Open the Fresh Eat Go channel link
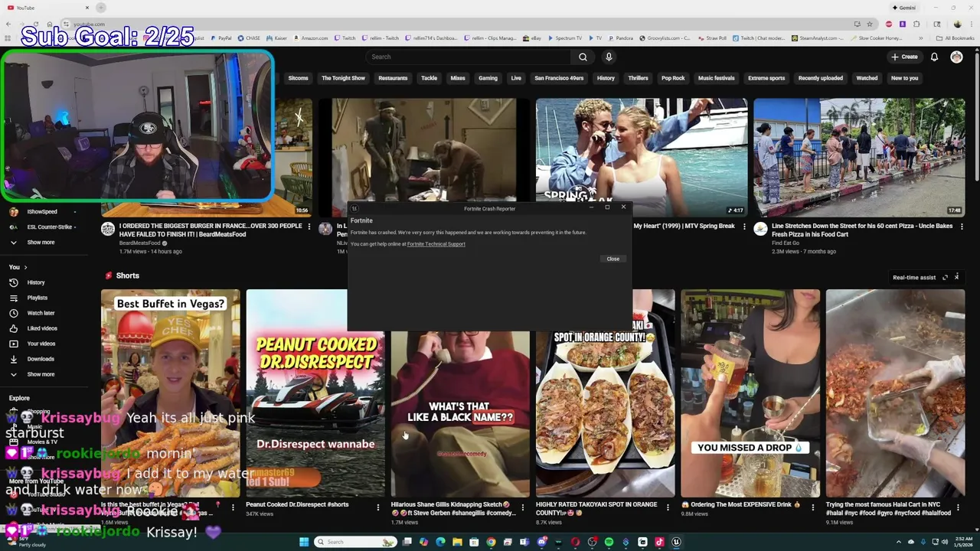Viewport: 980px width, 551px height. (786, 243)
